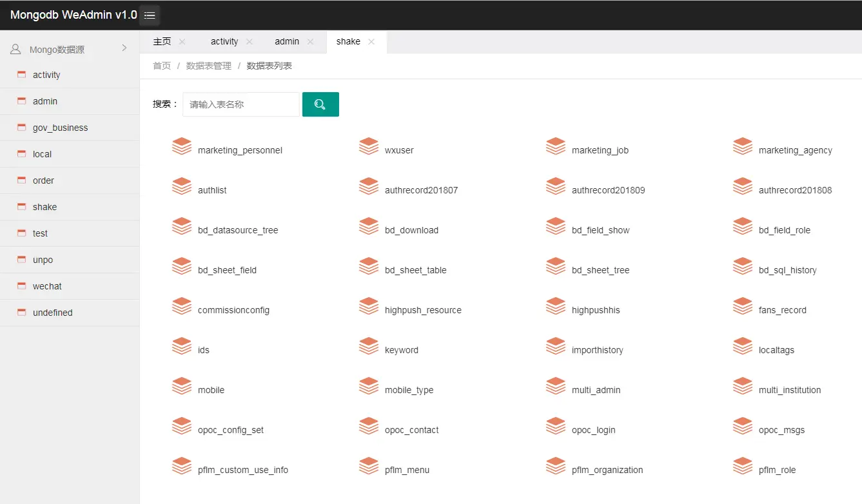Go to 首页 in the breadcrumb

point(162,66)
